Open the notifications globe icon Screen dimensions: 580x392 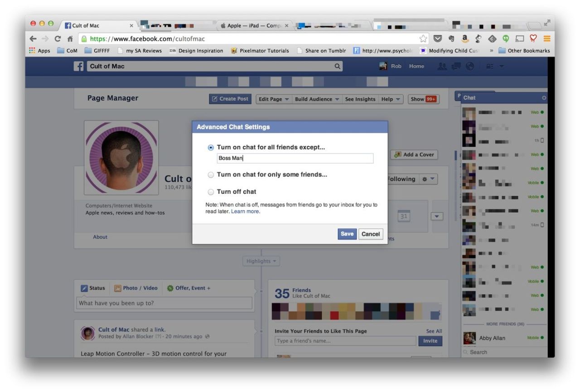click(x=470, y=66)
